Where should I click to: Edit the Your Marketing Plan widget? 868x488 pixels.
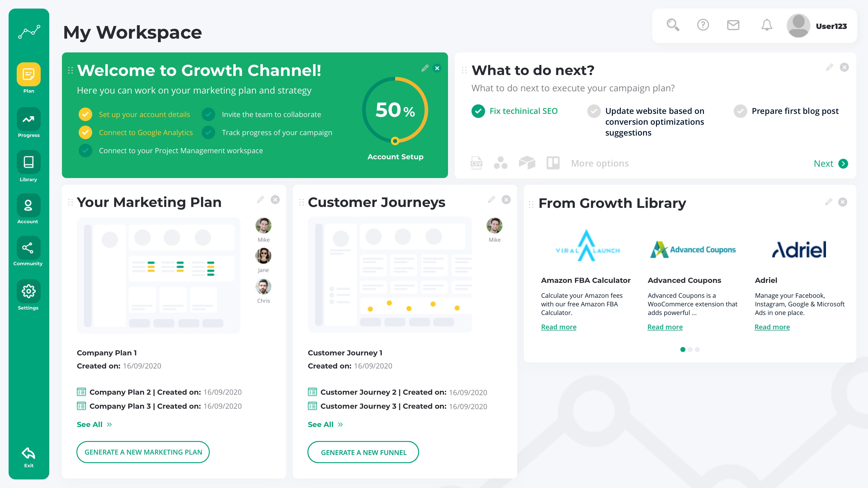tap(260, 200)
